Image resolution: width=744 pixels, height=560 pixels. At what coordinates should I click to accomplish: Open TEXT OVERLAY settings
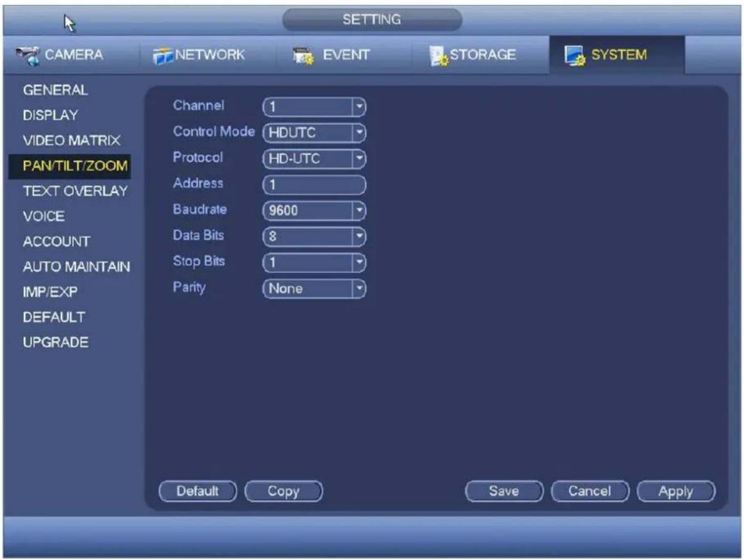click(74, 191)
